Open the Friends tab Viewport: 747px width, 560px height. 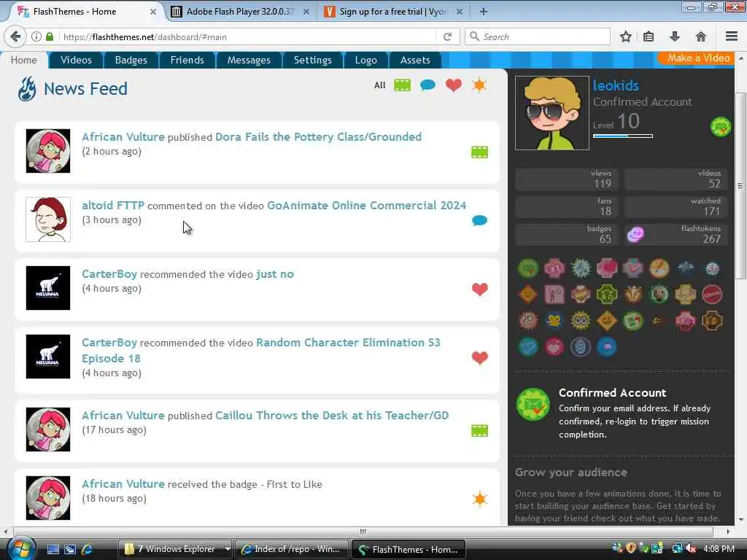pos(187,60)
